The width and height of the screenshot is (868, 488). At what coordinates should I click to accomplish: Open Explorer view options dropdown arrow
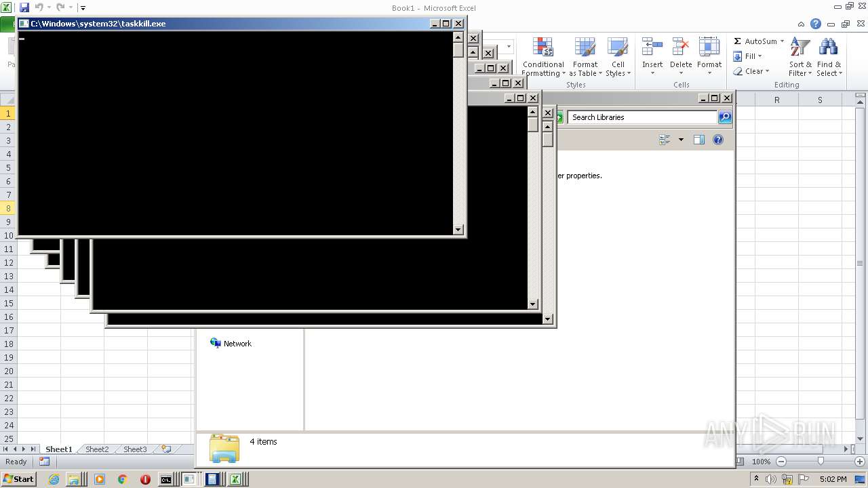681,140
